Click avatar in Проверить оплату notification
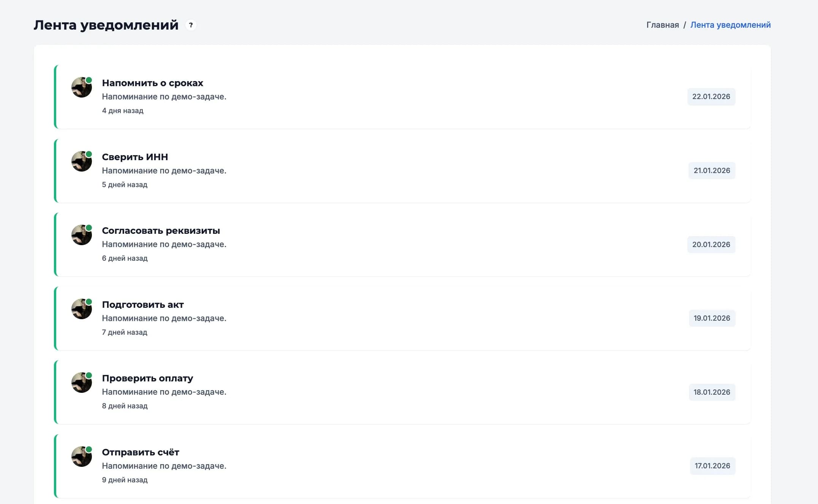The image size is (818, 504). [x=82, y=383]
